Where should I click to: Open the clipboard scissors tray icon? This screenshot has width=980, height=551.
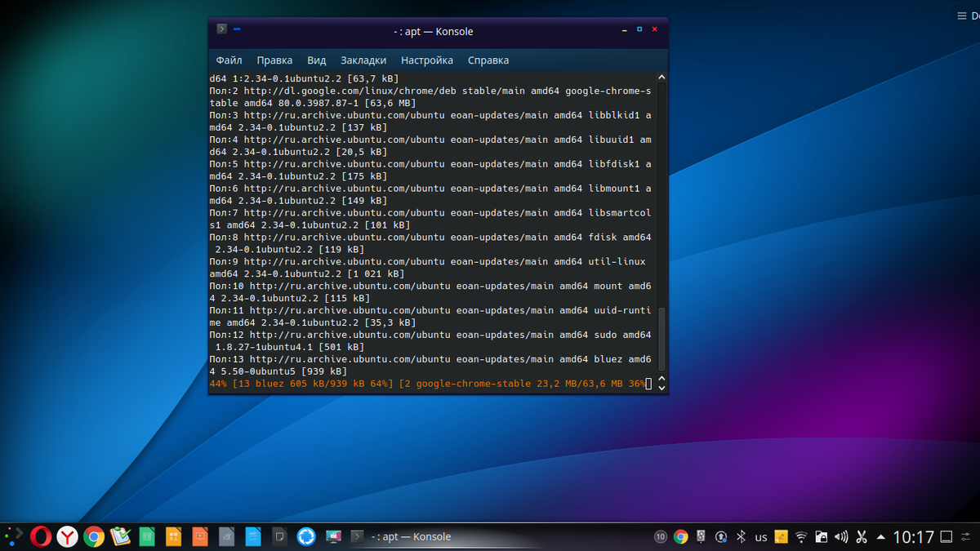(862, 537)
